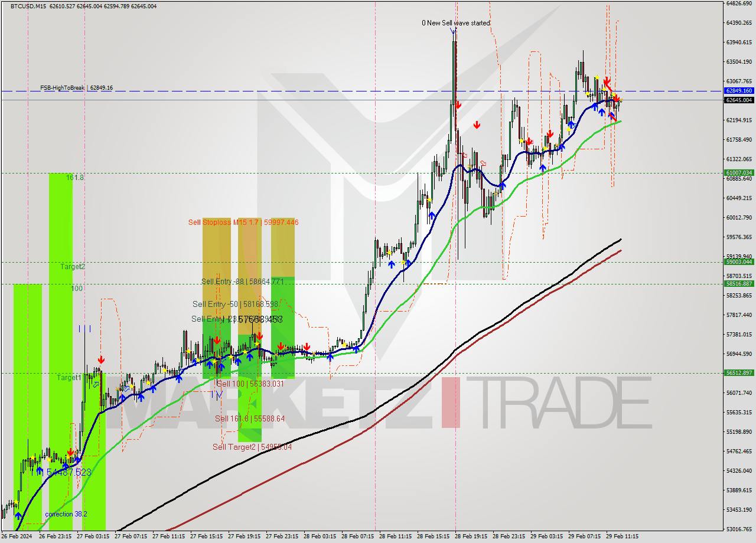This screenshot has height=543, width=756.
Task: Click the 53889.615 price axis value
Action: click(738, 490)
